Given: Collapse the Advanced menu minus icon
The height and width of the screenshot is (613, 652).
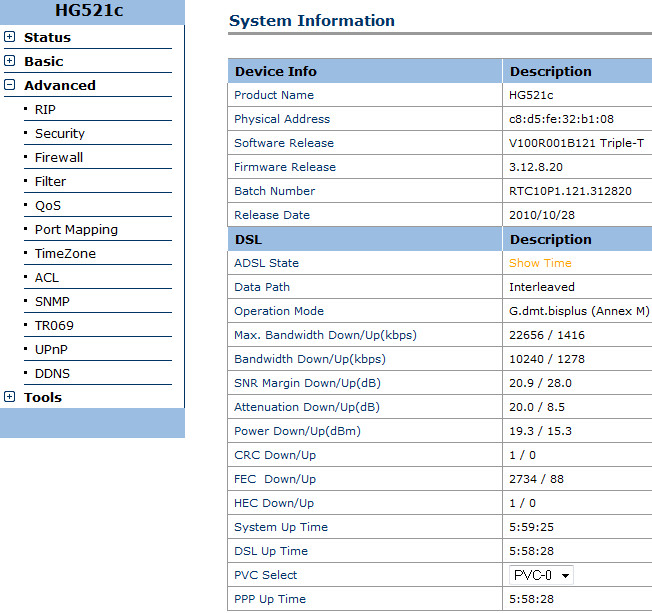Looking at the screenshot, I should [10, 85].
